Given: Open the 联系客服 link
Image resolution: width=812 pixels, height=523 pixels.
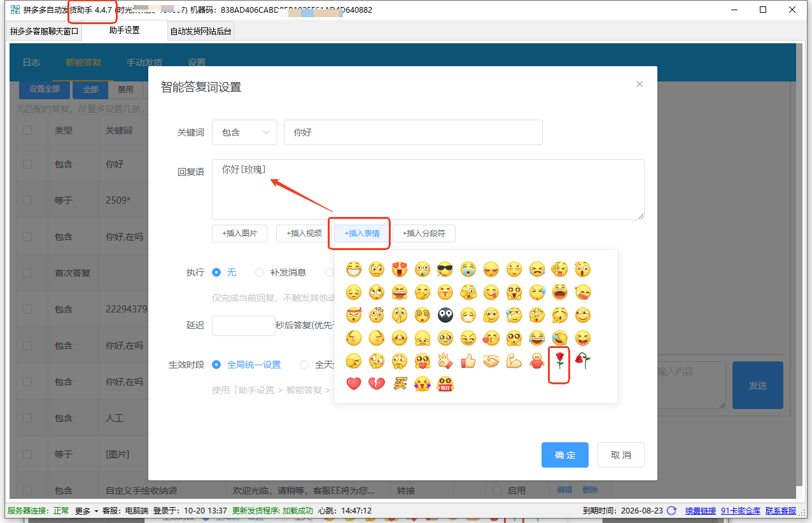Looking at the screenshot, I should (x=781, y=510).
